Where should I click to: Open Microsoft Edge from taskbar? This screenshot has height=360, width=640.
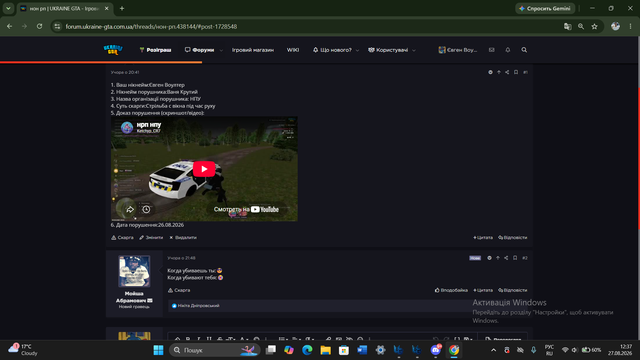pos(307,350)
